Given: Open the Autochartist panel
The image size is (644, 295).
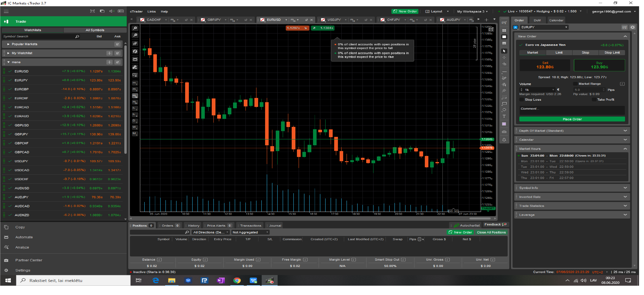Looking at the screenshot, I should (467, 225).
